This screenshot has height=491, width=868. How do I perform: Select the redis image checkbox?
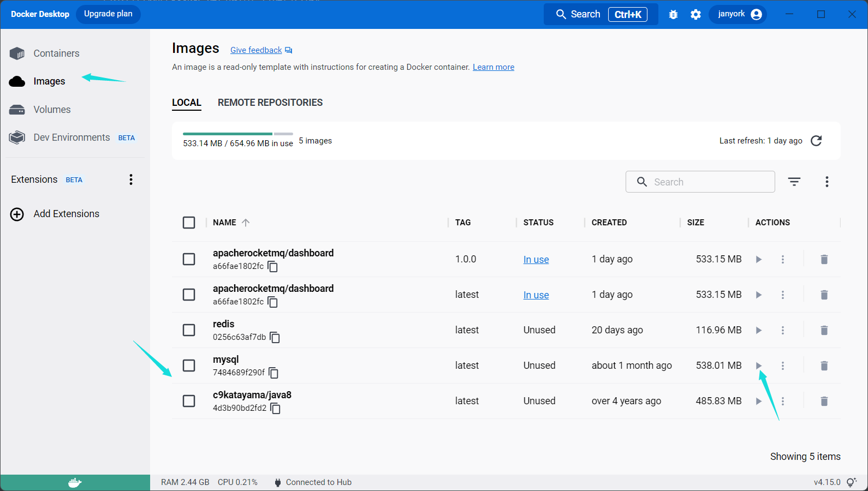coord(189,330)
